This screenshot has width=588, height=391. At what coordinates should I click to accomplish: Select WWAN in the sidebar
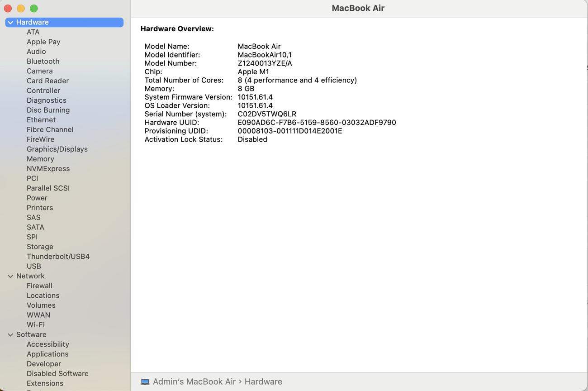38,315
